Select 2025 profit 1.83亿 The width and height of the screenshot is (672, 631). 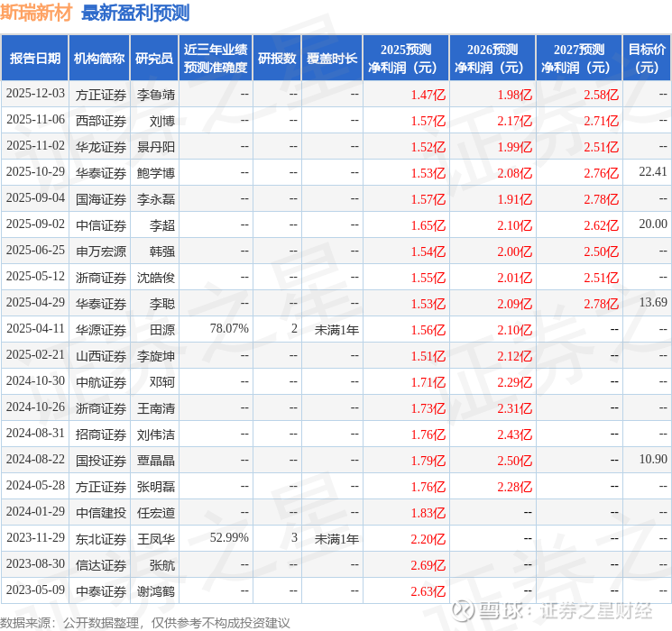click(428, 513)
